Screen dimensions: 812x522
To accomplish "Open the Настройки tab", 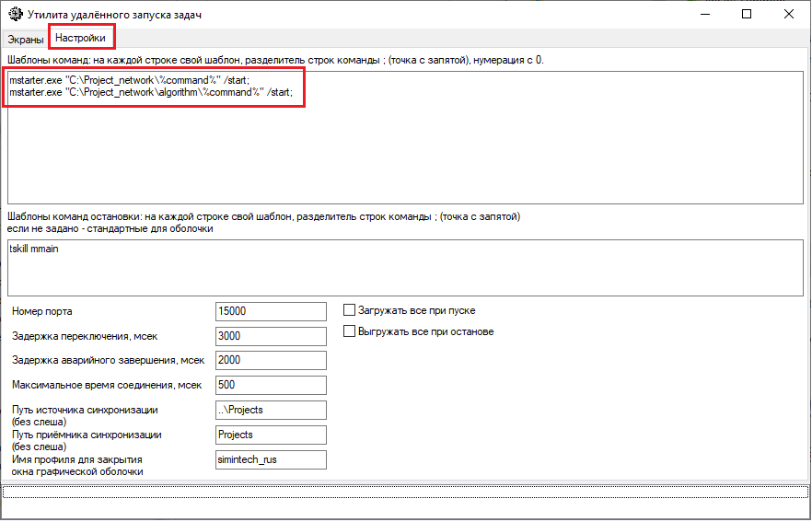I will click(x=82, y=38).
